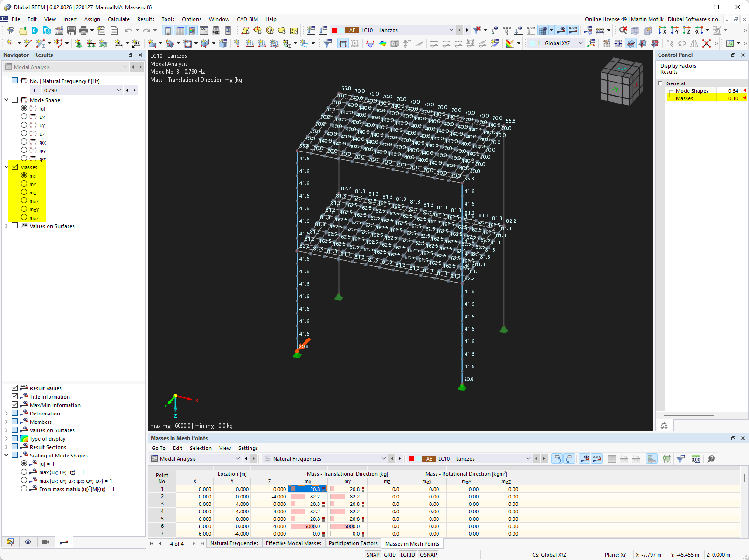This screenshot has width=749, height=560.
Task: Click the decimal places 0.00 icon
Action: coord(695,458)
